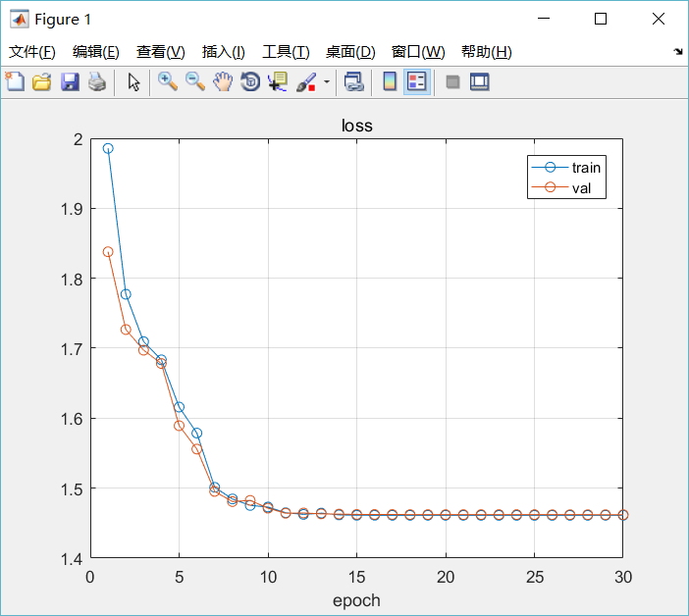
Task: Open the 插入(I) menu
Action: tap(223, 52)
